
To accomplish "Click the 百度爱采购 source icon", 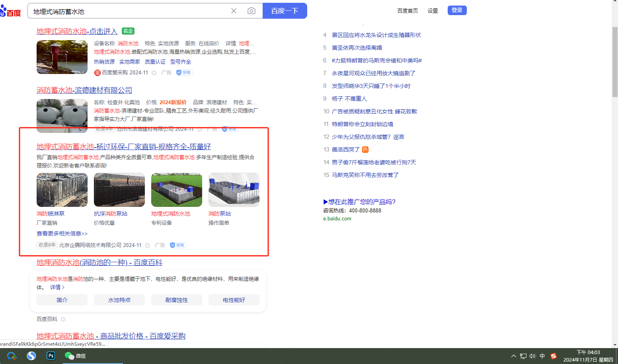I will [x=97, y=72].
